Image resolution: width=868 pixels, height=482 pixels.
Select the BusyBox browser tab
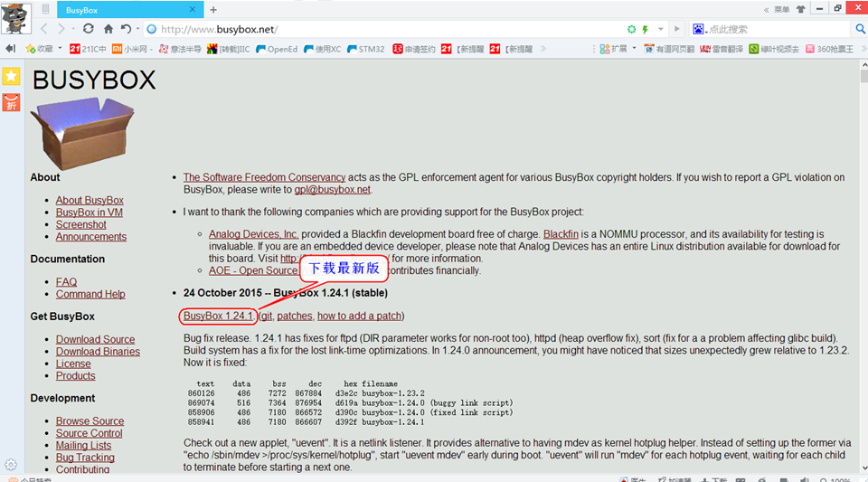[x=129, y=10]
